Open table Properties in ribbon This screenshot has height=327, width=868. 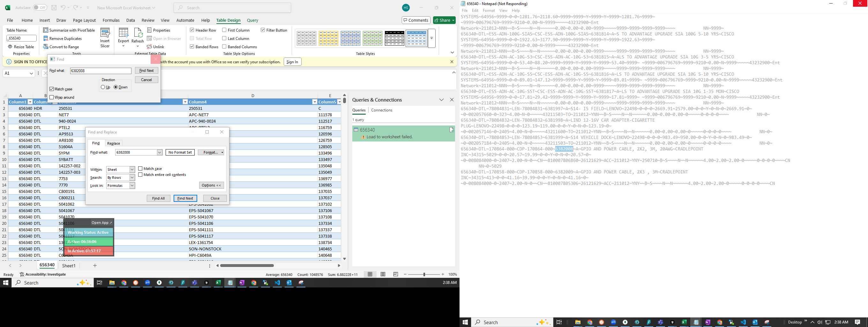[159, 30]
